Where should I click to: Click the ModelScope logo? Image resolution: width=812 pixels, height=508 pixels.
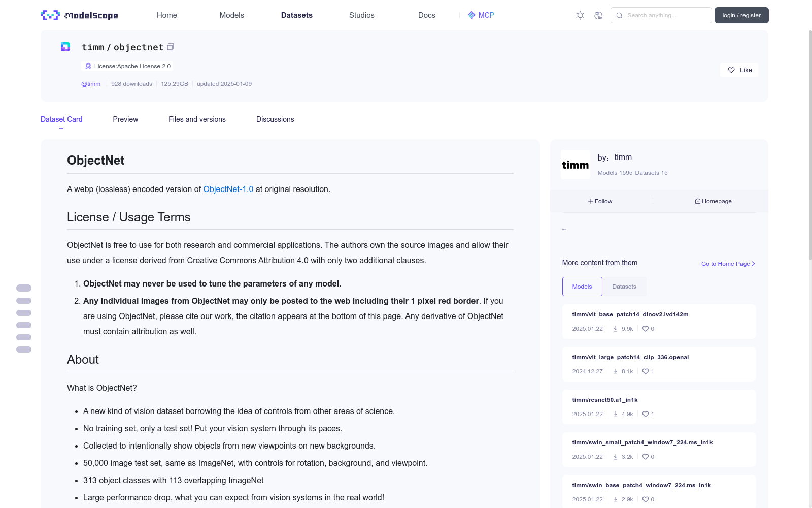pos(80,15)
